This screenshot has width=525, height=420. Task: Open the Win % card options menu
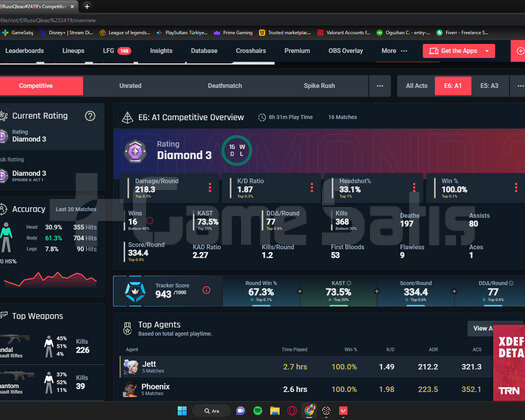tap(516, 188)
